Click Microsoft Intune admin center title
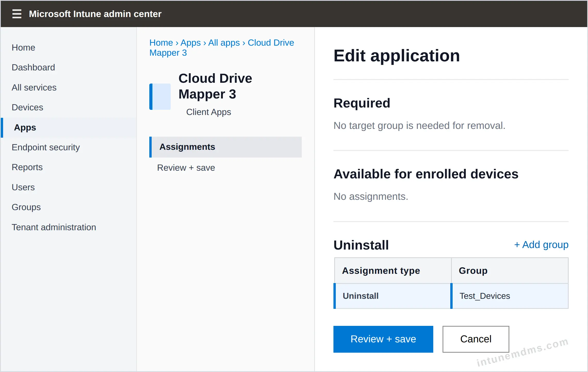This screenshot has height=372, width=588. (95, 14)
